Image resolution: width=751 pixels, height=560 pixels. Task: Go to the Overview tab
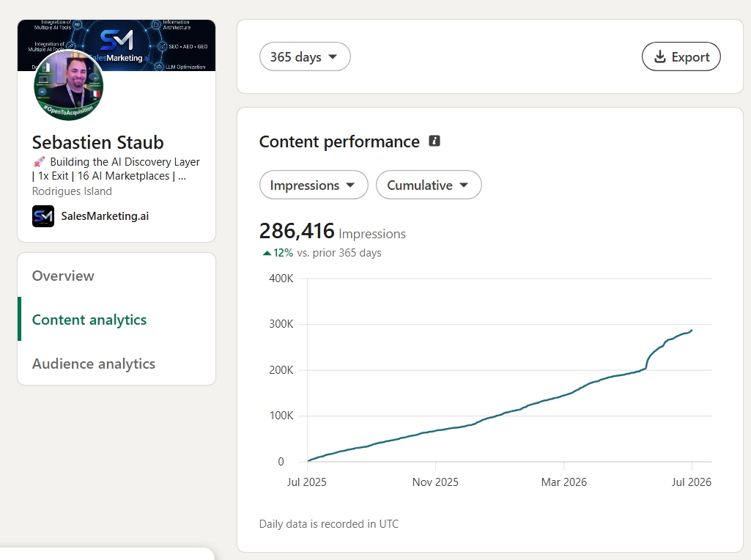[x=63, y=276]
